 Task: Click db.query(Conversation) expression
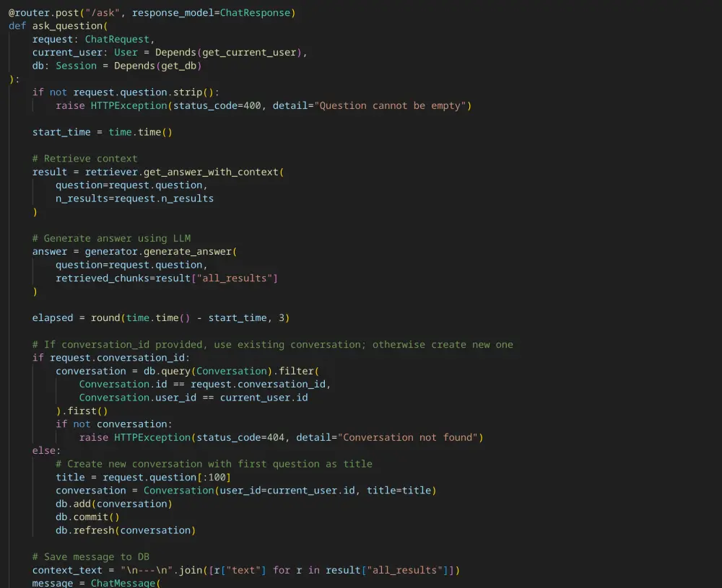208,372
